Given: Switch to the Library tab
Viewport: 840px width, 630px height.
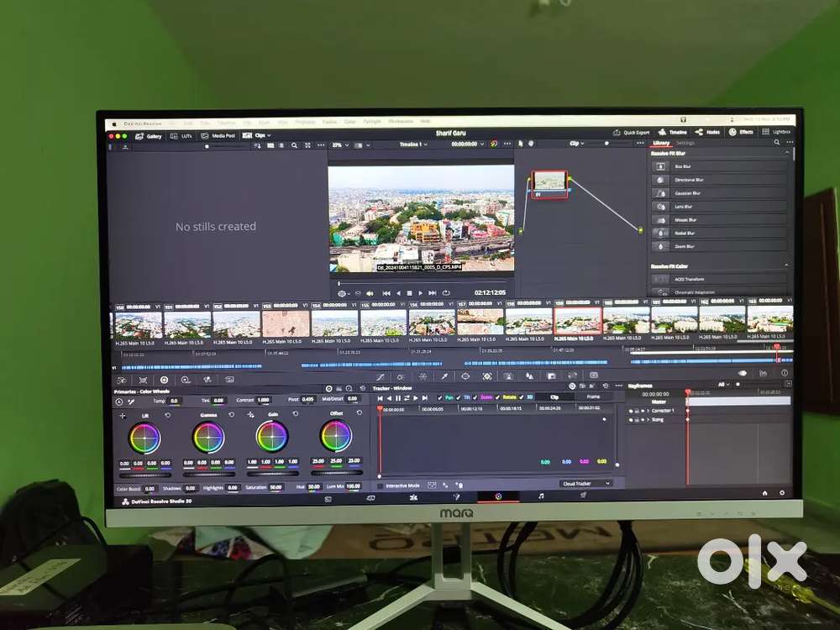Looking at the screenshot, I should [x=661, y=144].
